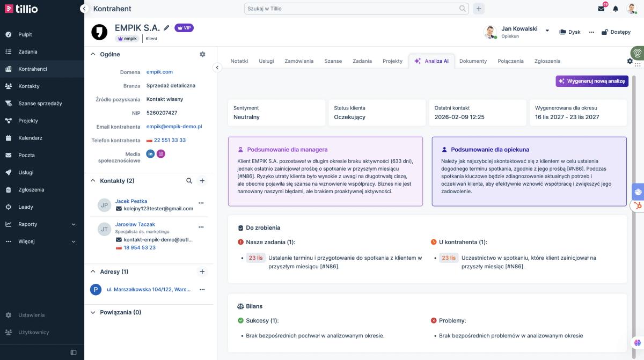
Task: Add a new address with plus icon
Action: [x=202, y=271]
